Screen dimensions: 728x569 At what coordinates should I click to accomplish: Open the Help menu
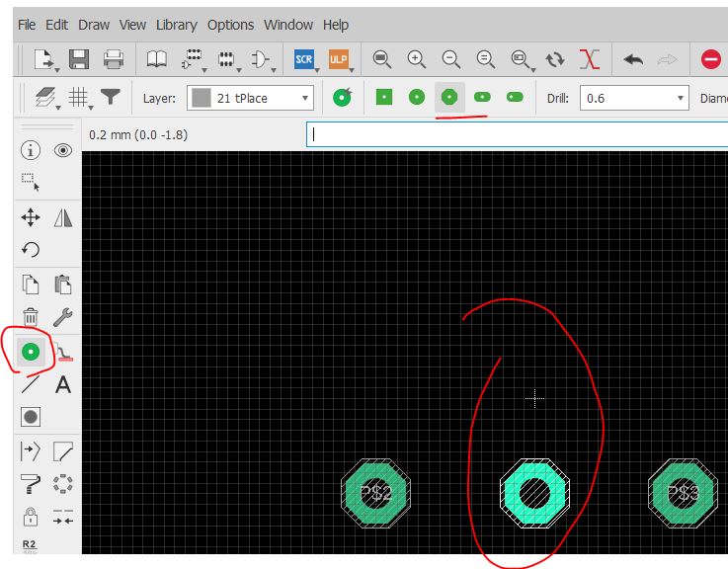pos(336,25)
